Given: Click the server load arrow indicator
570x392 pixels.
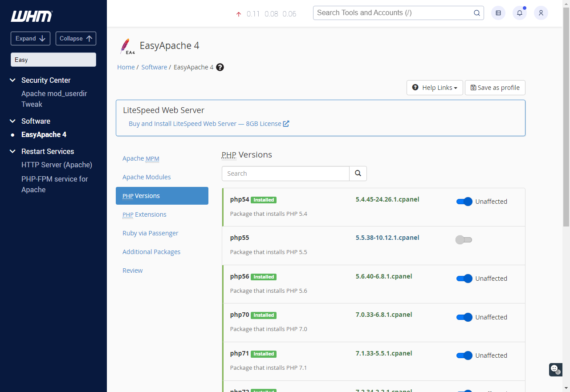Looking at the screenshot, I should click(239, 14).
